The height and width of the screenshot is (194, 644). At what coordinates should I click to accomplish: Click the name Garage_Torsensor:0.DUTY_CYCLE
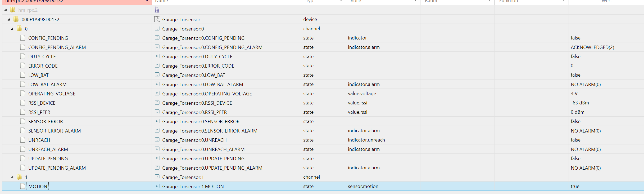click(x=197, y=56)
